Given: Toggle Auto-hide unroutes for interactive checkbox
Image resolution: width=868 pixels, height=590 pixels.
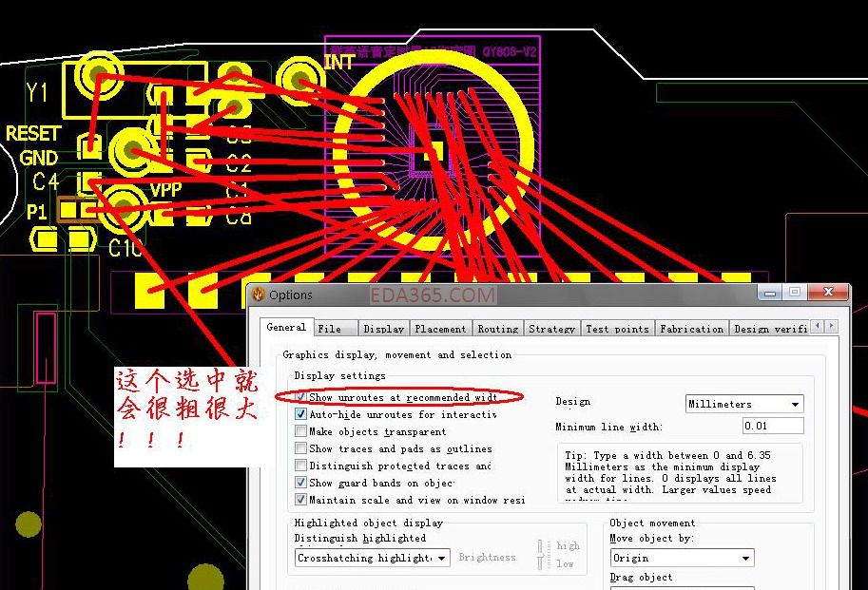Looking at the screenshot, I should [x=300, y=414].
